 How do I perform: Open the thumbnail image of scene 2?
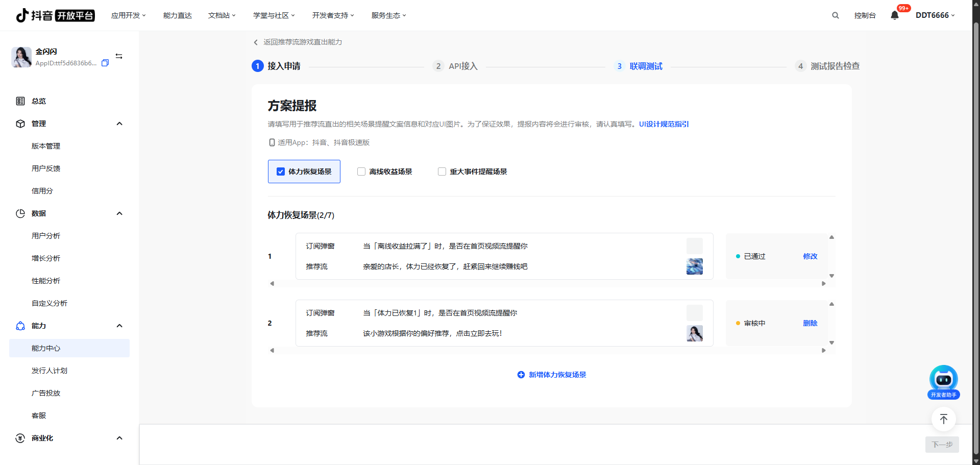[694, 333]
